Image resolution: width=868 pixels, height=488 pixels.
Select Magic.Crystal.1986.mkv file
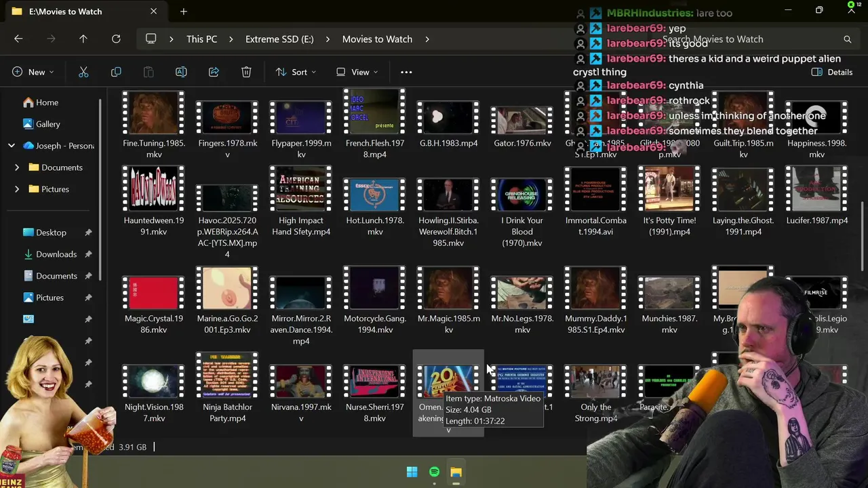click(x=154, y=305)
